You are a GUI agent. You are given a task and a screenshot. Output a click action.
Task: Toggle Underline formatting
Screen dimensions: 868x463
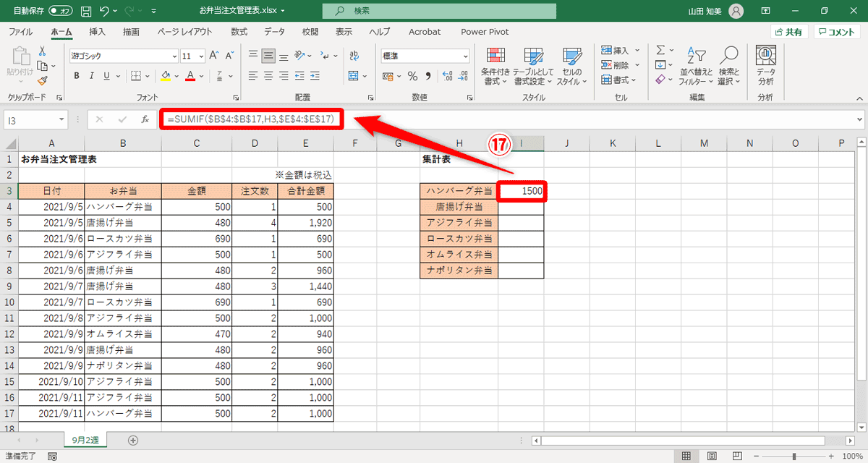[x=108, y=76]
